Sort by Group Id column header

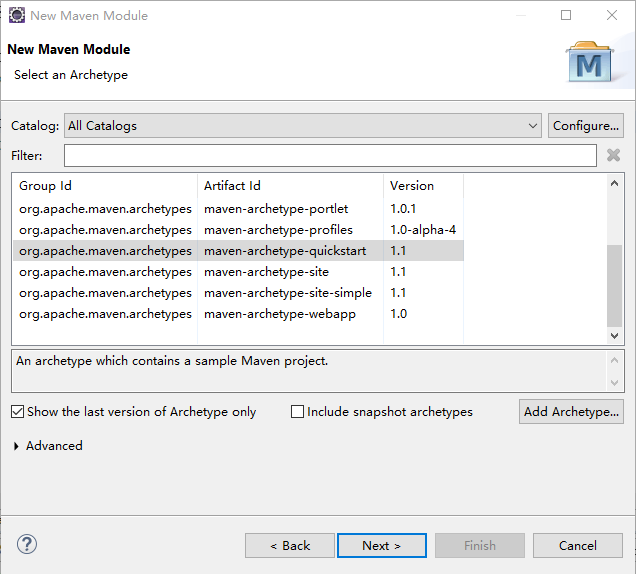click(105, 185)
